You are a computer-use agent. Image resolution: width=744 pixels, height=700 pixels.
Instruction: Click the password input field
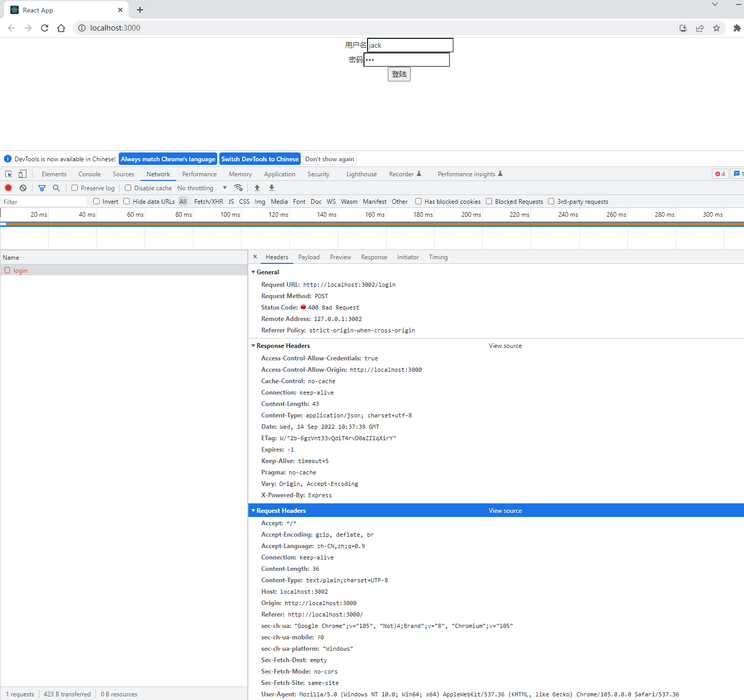click(406, 60)
